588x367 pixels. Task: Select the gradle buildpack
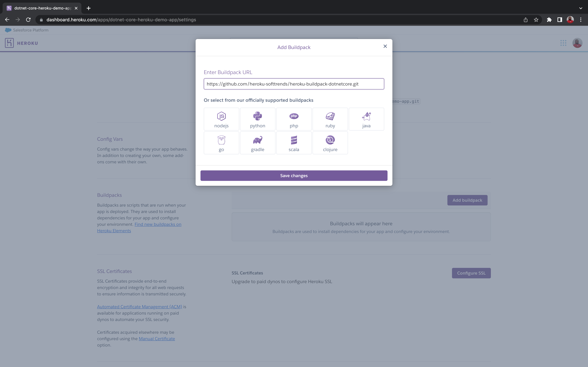click(257, 143)
